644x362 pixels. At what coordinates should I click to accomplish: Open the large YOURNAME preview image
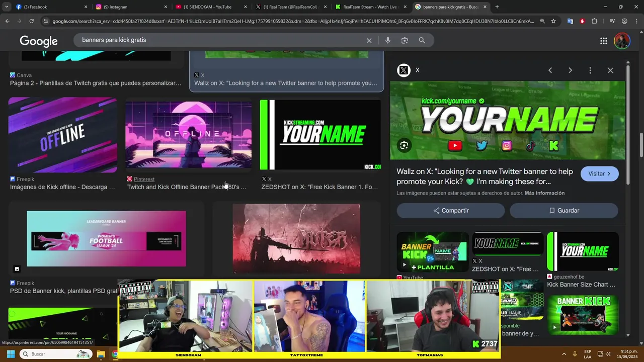tap(508, 121)
